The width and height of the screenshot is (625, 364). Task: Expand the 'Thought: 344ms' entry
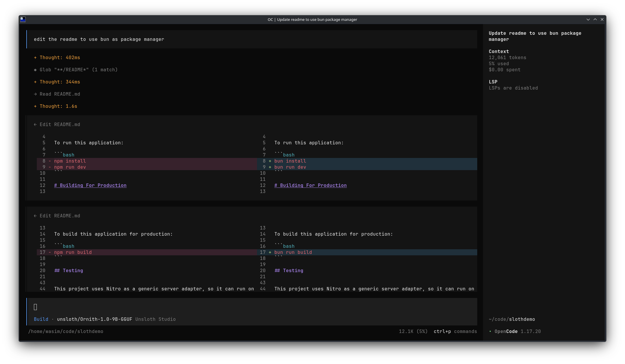pos(57,82)
